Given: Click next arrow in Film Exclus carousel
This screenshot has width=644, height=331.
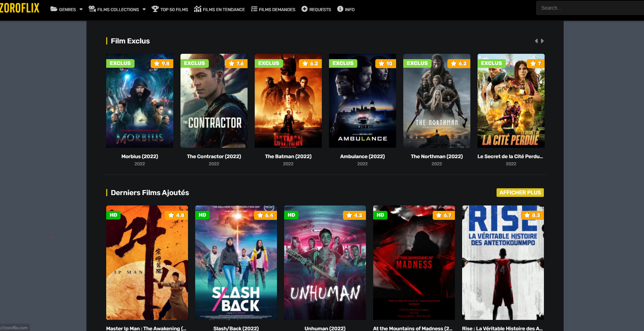Looking at the screenshot, I should pos(542,41).
